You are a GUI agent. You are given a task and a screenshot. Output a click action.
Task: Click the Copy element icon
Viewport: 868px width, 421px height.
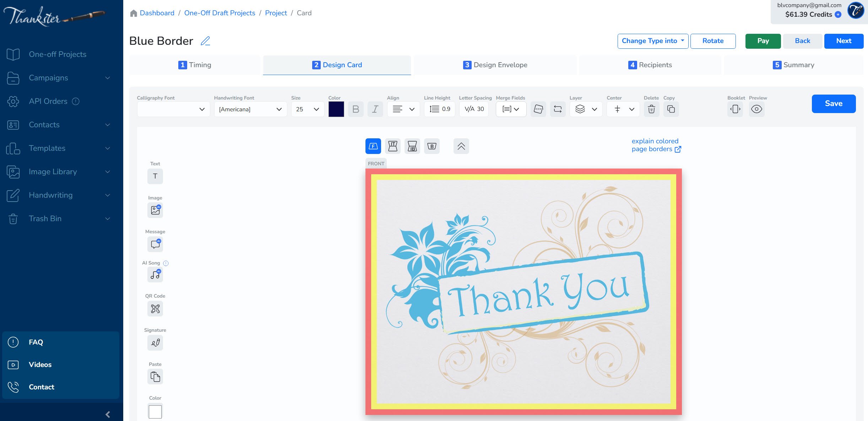671,109
